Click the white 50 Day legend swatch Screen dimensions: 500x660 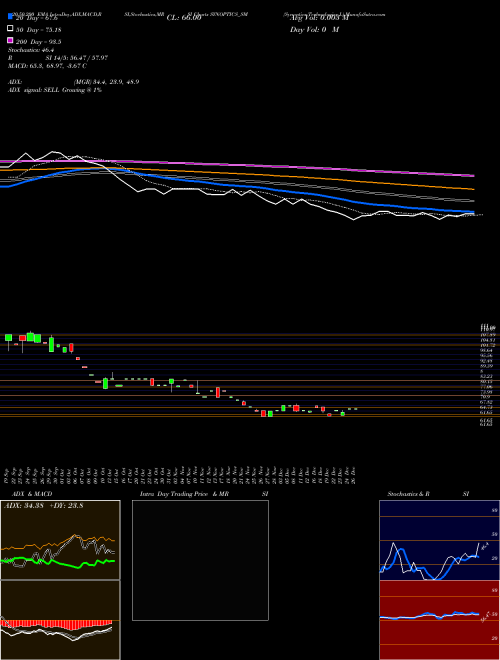[x=11, y=29]
